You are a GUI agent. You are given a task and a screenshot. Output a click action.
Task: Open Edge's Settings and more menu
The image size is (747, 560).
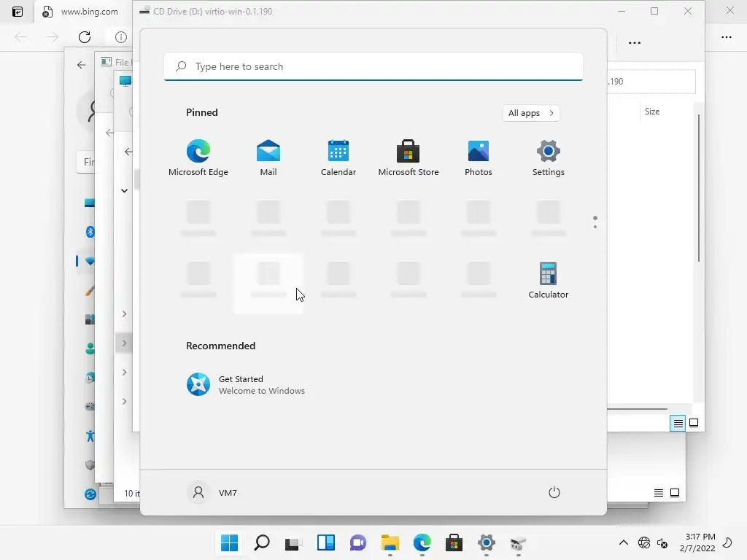pyautogui.click(x=726, y=37)
